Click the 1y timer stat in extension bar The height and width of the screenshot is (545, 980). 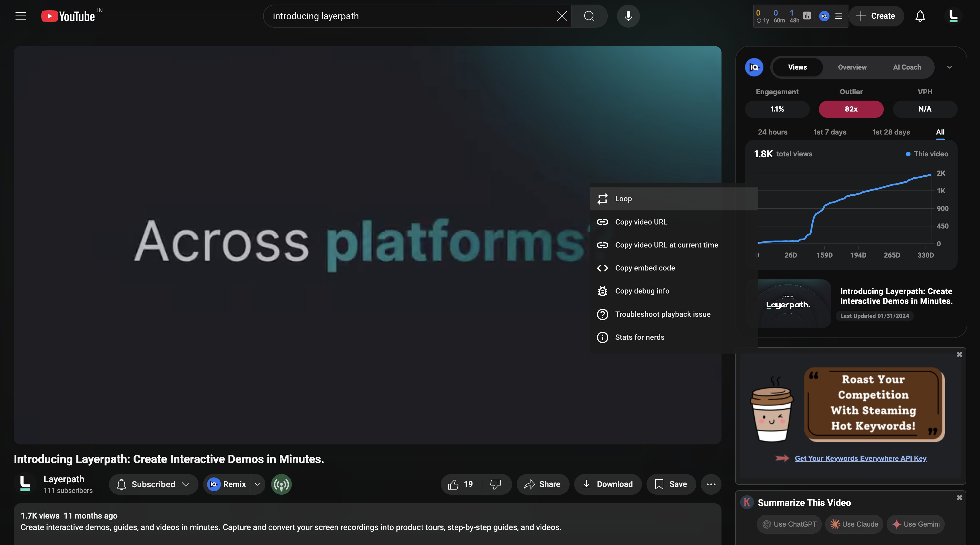click(x=763, y=16)
